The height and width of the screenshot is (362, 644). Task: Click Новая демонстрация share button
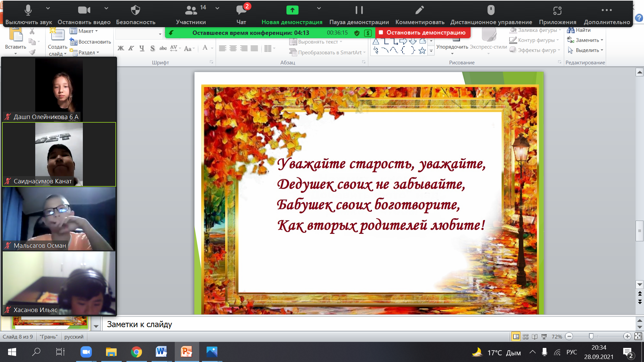point(292,14)
